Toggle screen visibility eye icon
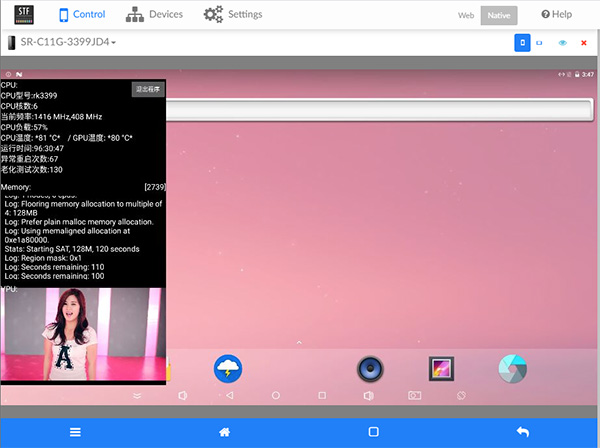Image resolution: width=600 pixels, height=448 pixels. [x=562, y=43]
